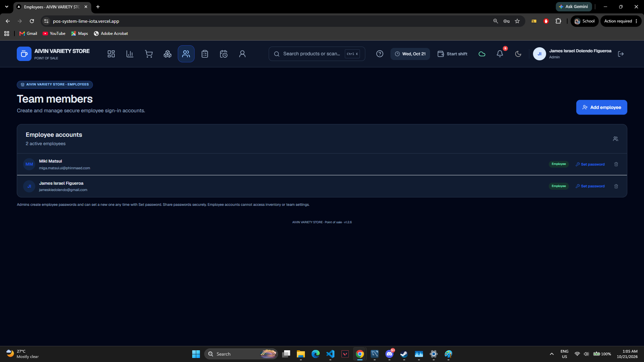The width and height of the screenshot is (644, 362).
Task: Open the shopping cart sales icon
Action: pos(149,54)
